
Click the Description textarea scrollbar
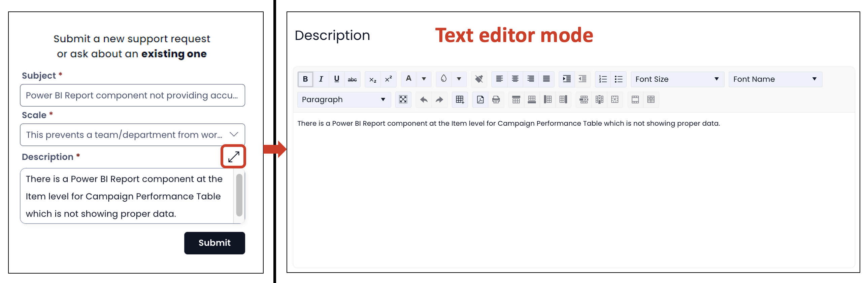click(239, 195)
